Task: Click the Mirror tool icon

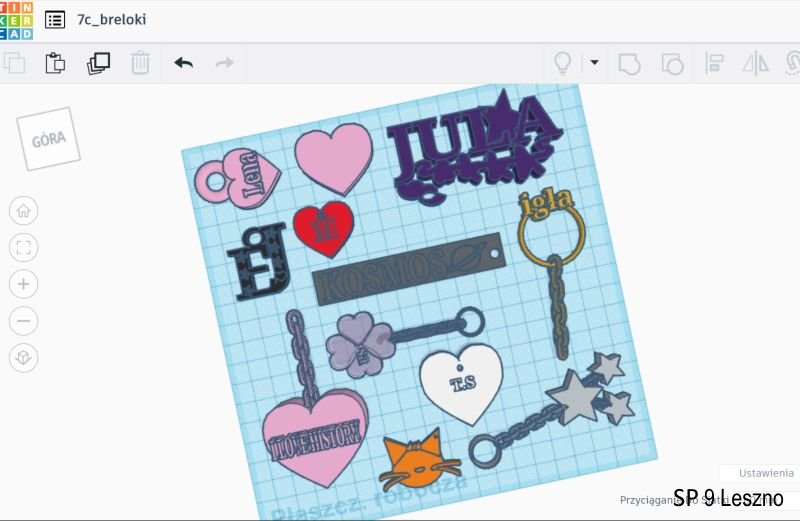Action: 754,63
